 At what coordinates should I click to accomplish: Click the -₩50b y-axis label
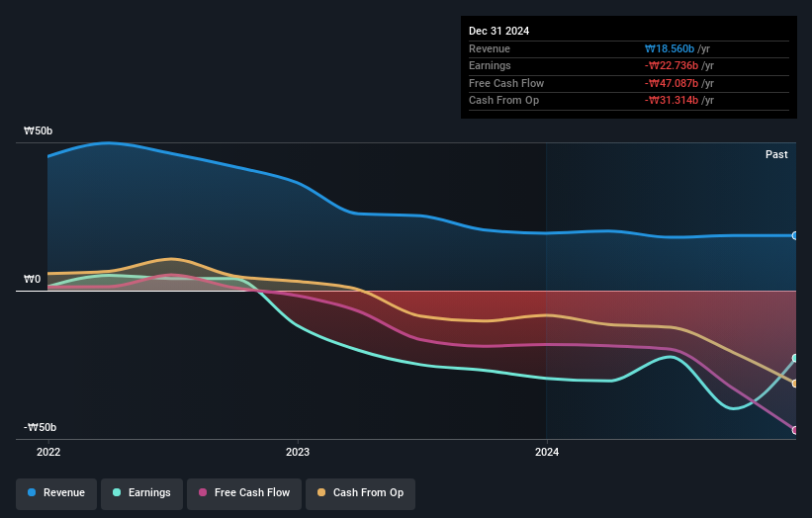[x=40, y=427]
